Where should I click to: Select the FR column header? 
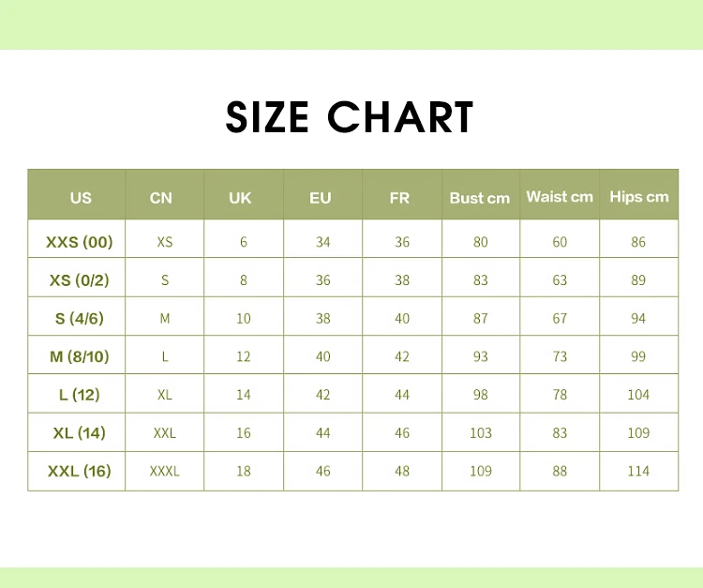[400, 198]
